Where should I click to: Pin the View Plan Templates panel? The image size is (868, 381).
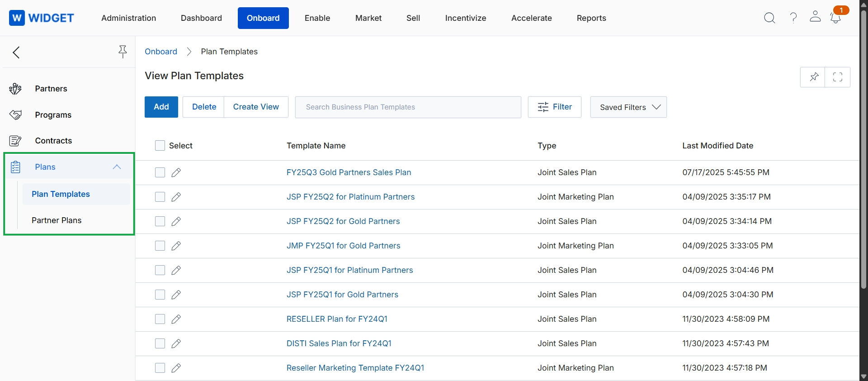coord(813,77)
